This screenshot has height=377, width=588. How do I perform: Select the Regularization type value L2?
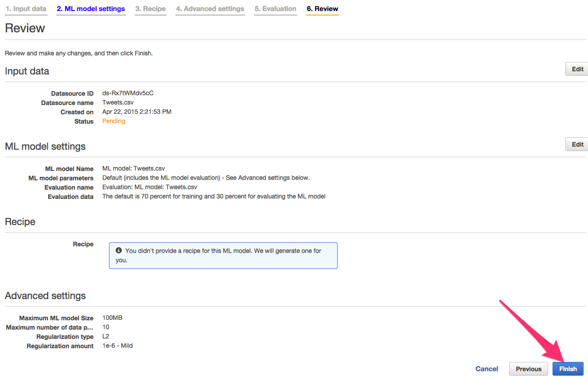pyautogui.click(x=105, y=336)
